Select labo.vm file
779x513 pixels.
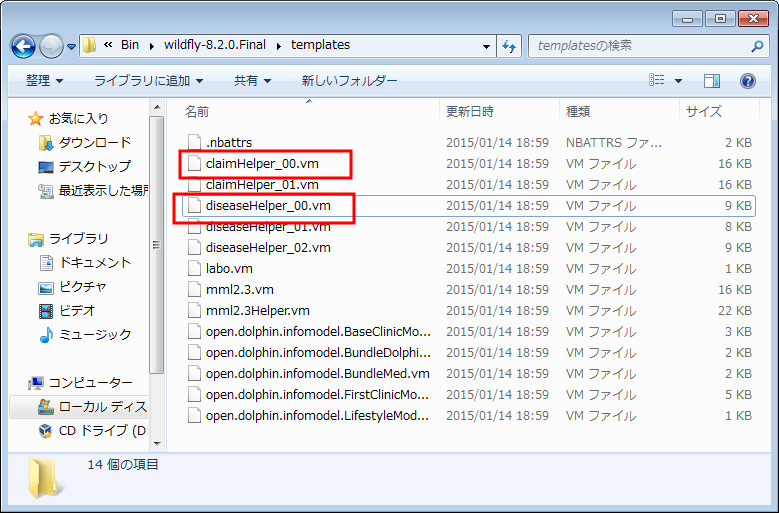click(469, 268)
